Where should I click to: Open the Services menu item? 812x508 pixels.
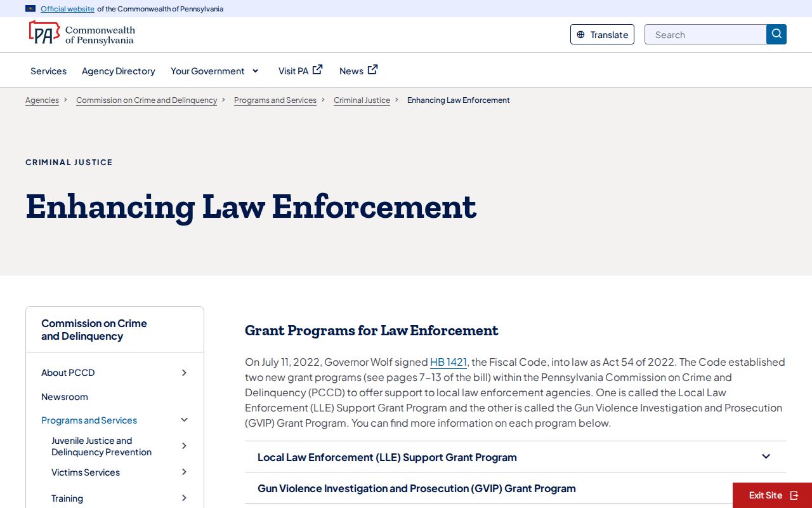coord(48,71)
